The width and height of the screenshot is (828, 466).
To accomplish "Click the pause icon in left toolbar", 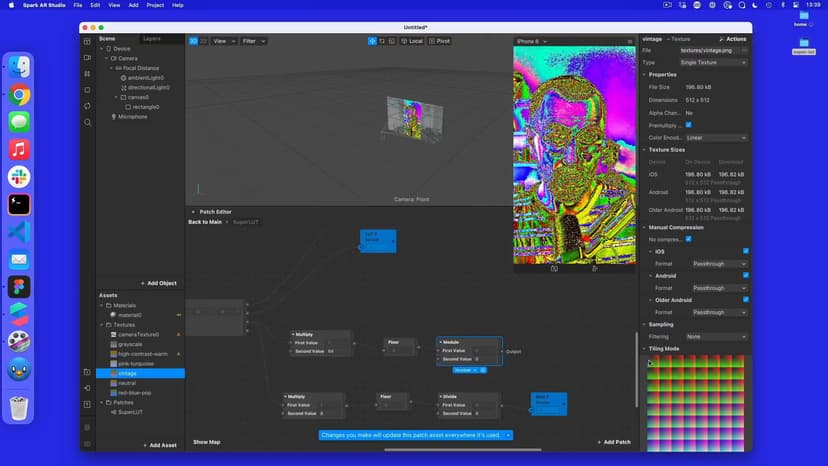I will (x=87, y=73).
